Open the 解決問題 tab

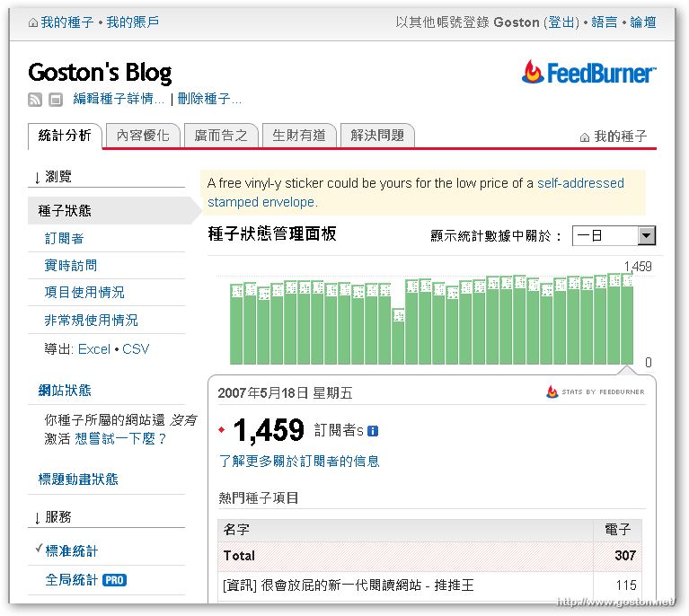click(x=377, y=136)
